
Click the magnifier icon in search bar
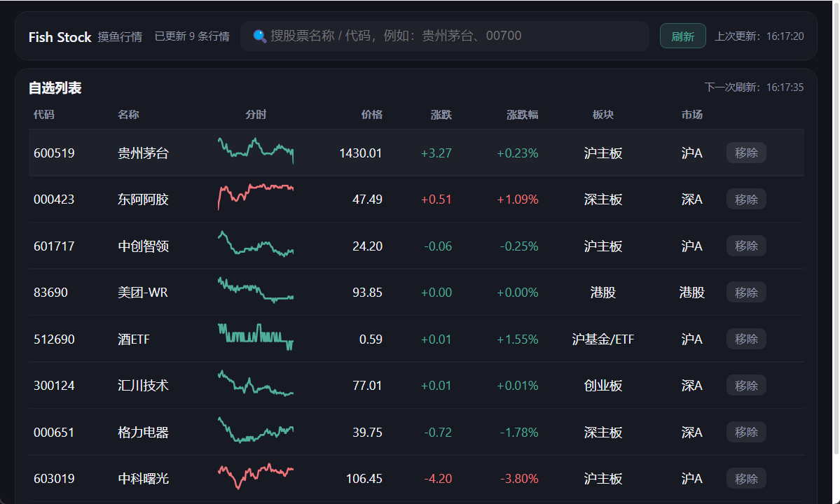coord(259,36)
